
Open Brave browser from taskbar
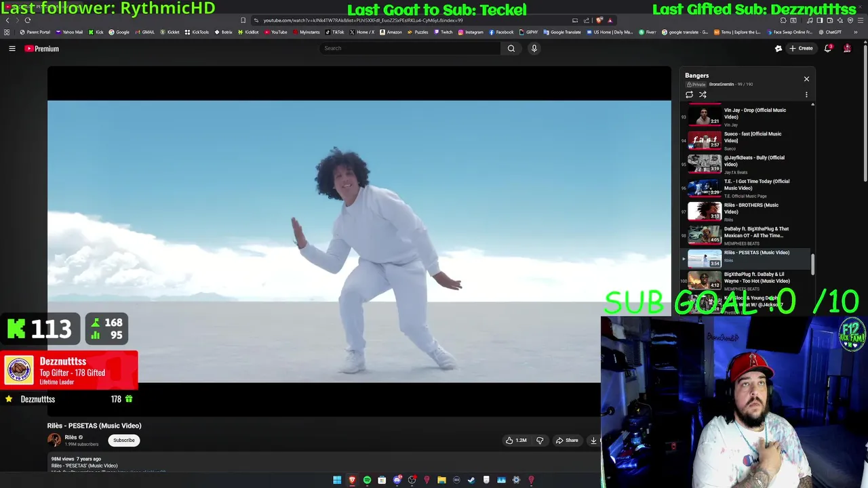click(x=352, y=480)
